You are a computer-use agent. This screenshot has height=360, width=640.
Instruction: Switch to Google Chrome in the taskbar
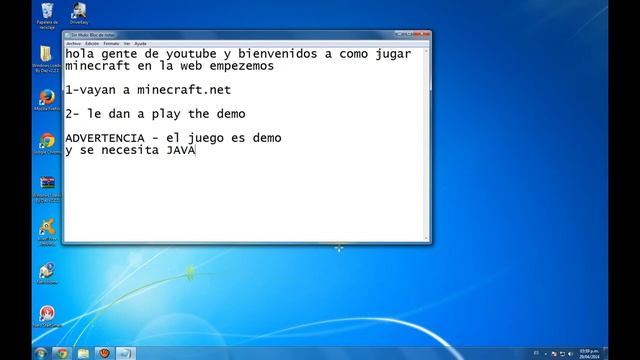coord(62,353)
